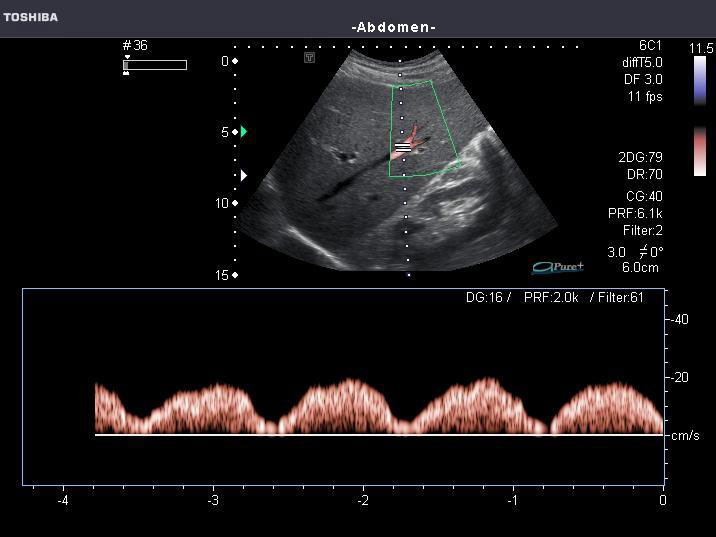Click the angle correction 0° indicator

point(650,252)
